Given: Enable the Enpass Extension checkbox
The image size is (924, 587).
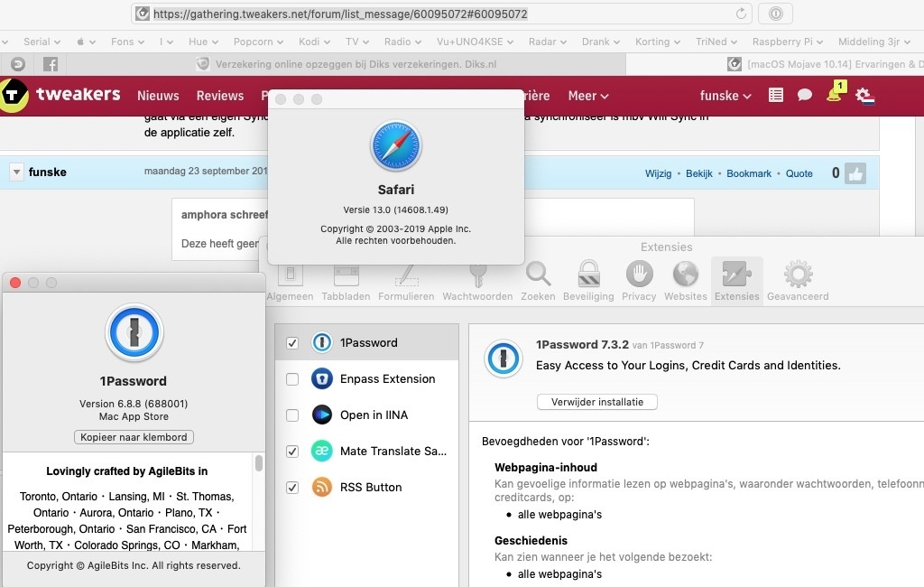Looking at the screenshot, I should tap(292, 378).
